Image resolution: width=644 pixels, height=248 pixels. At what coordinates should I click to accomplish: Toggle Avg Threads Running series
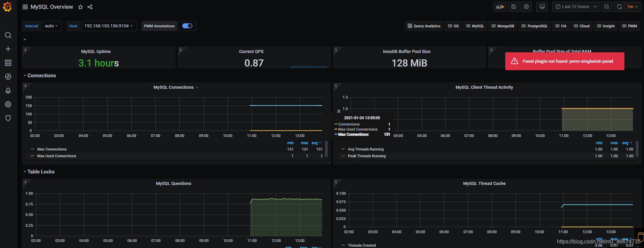(366, 149)
